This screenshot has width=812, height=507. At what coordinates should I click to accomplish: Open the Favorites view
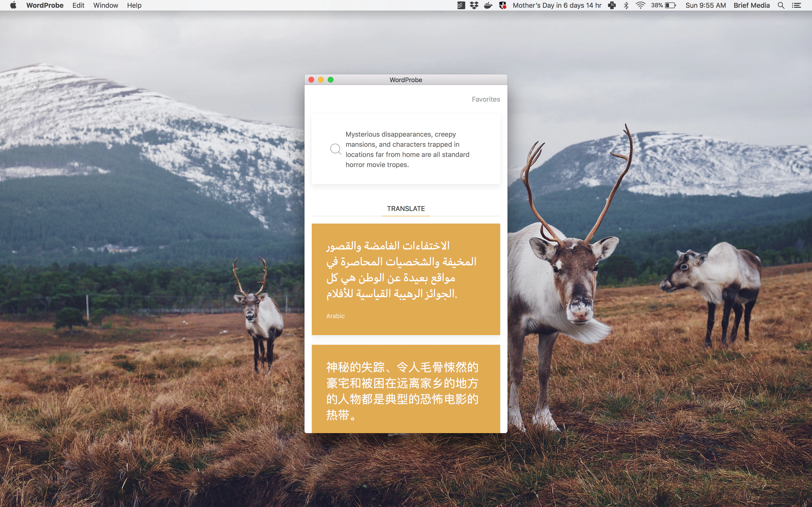(486, 99)
